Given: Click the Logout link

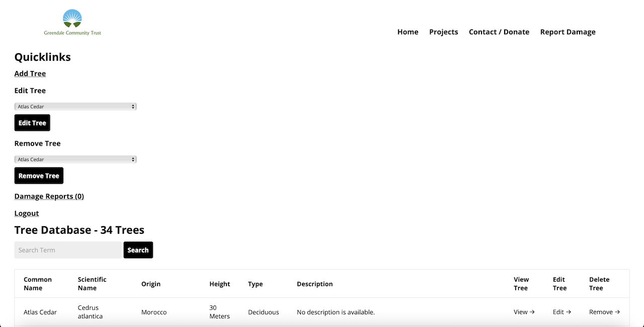Looking at the screenshot, I should [x=26, y=213].
